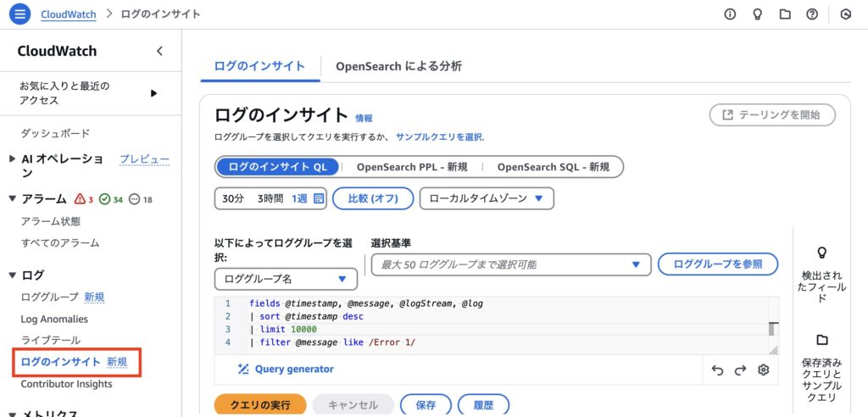
Task: Click the テーリングを開始 button
Action: [x=772, y=115]
